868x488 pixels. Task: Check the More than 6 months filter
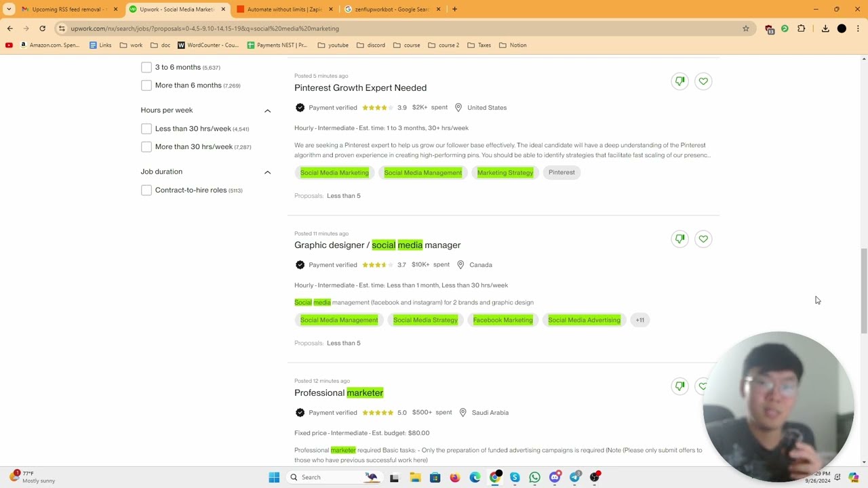[146, 85]
